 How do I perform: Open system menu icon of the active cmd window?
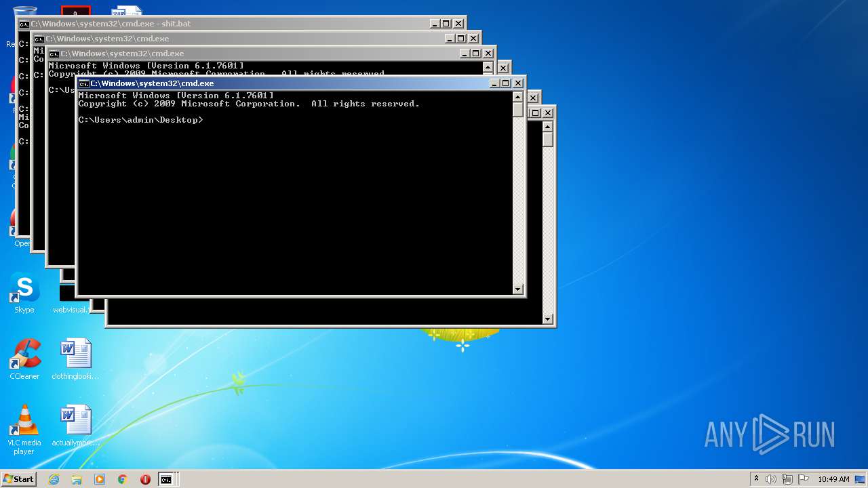(x=84, y=83)
